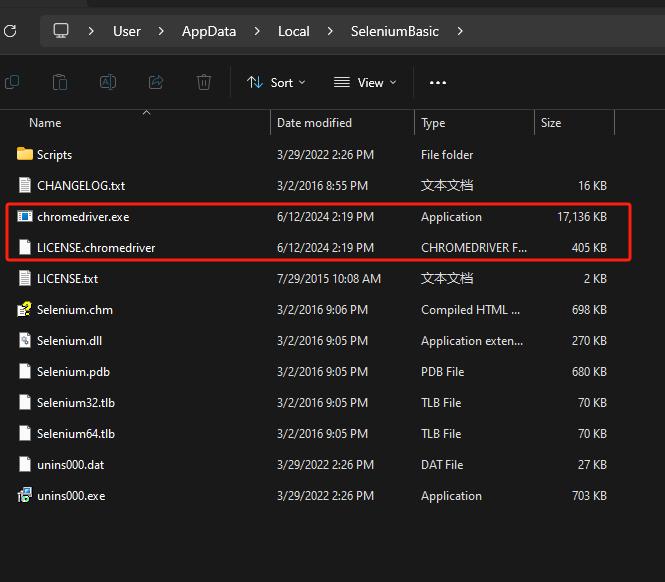Select the Selenium.dll file name
The image size is (665, 582).
(69, 341)
